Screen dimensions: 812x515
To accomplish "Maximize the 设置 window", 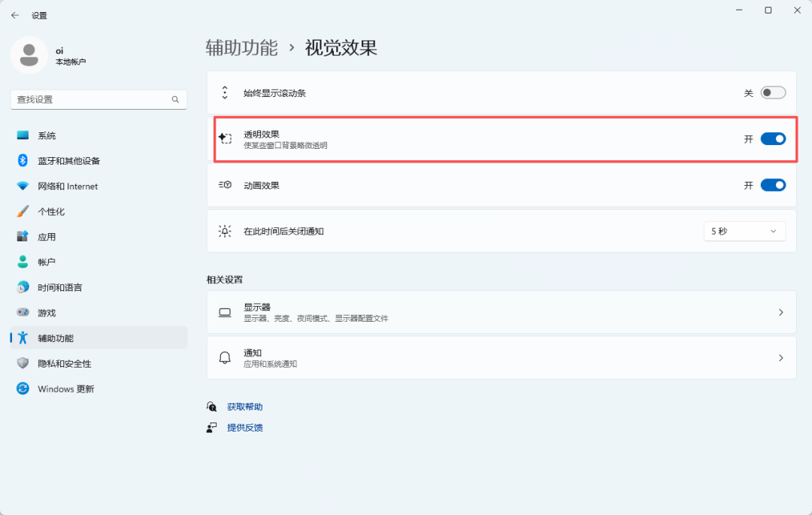I will click(x=768, y=11).
